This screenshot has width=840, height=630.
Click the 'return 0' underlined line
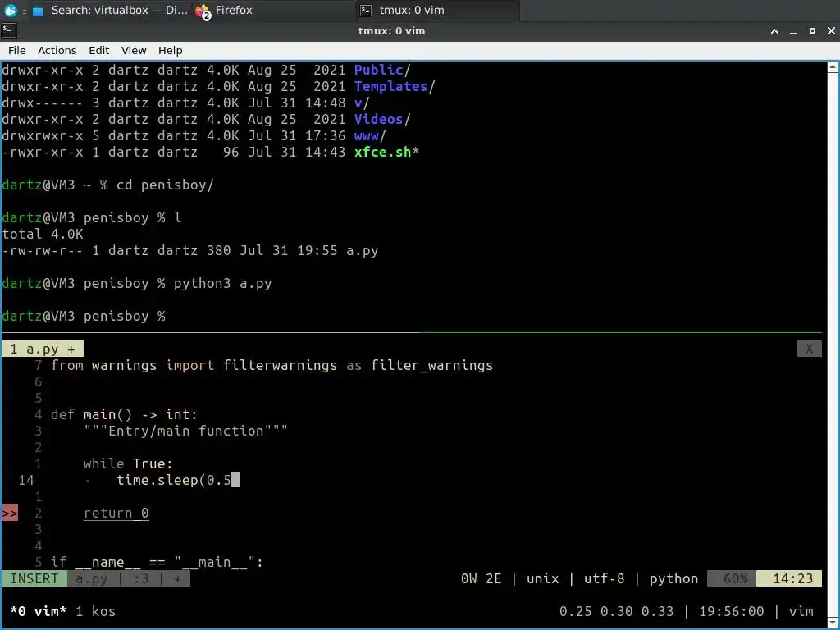click(x=116, y=514)
